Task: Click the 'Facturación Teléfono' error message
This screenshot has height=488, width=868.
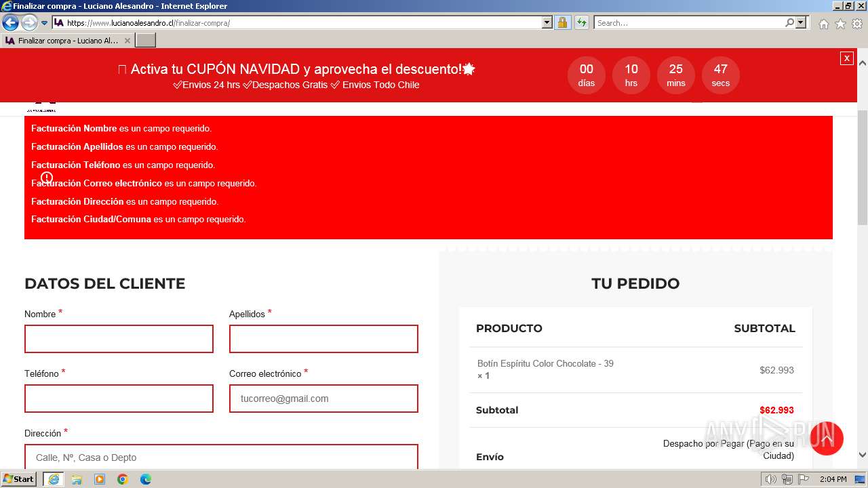Action: tap(123, 165)
